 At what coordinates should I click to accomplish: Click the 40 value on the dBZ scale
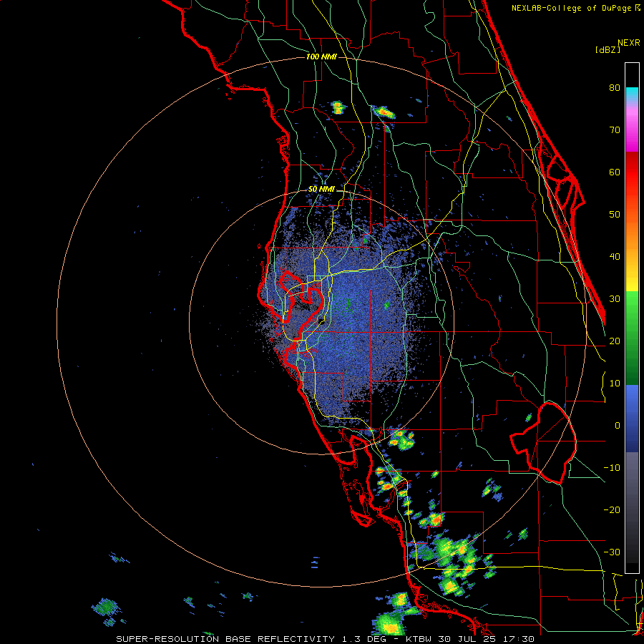(615, 257)
